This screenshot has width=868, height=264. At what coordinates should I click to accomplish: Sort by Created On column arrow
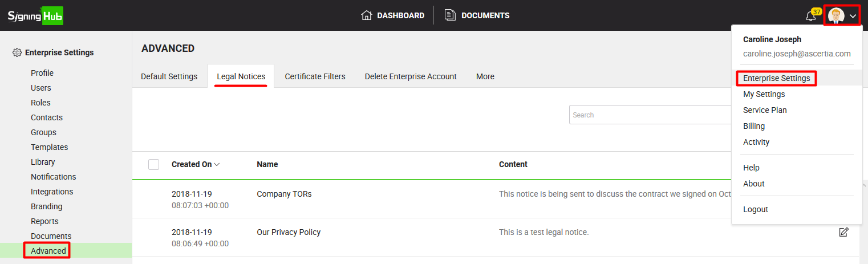point(217,164)
